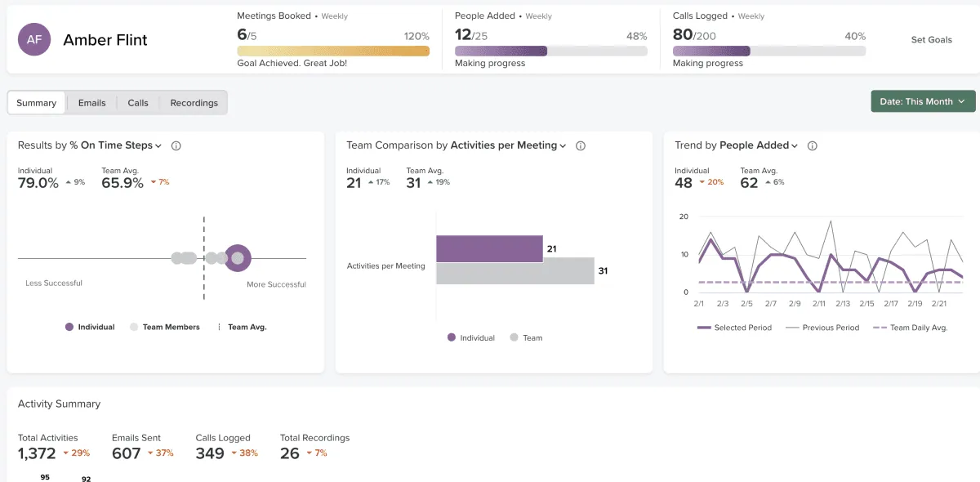The width and height of the screenshot is (980, 482).
Task: Open the Recordings tab
Action: point(194,102)
